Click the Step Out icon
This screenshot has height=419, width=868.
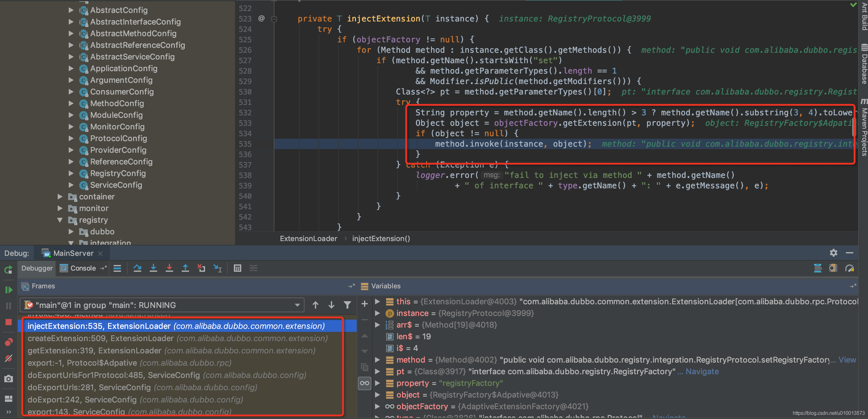click(185, 268)
